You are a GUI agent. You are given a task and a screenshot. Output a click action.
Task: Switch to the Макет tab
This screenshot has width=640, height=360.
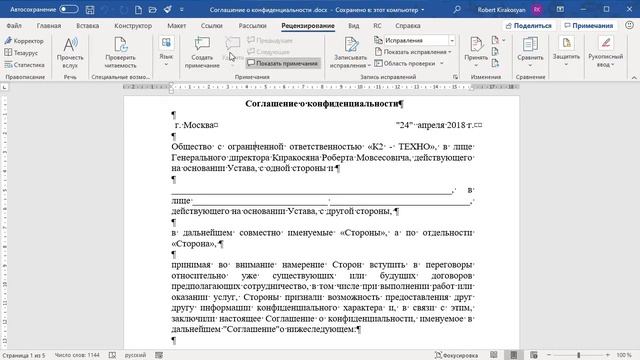176,25
